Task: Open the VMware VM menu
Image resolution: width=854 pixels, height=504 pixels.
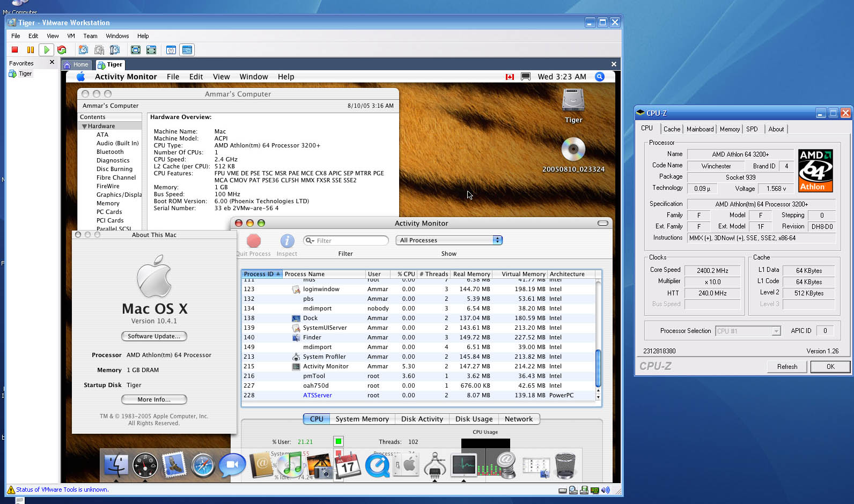Action: click(71, 36)
